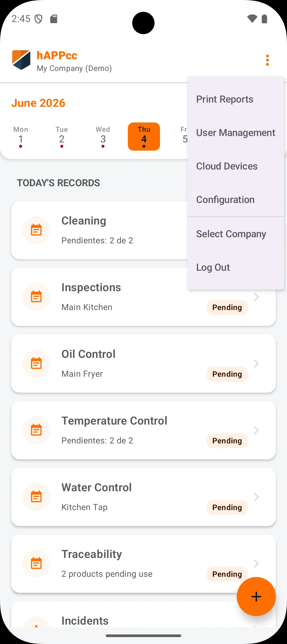Tap the Pending badge on Inspections
287x644 pixels.
click(227, 307)
